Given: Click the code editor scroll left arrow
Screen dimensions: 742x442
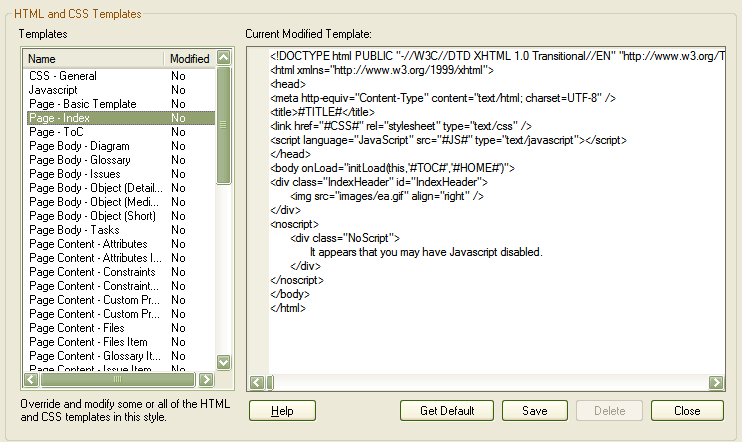Looking at the screenshot, I should coord(257,382).
